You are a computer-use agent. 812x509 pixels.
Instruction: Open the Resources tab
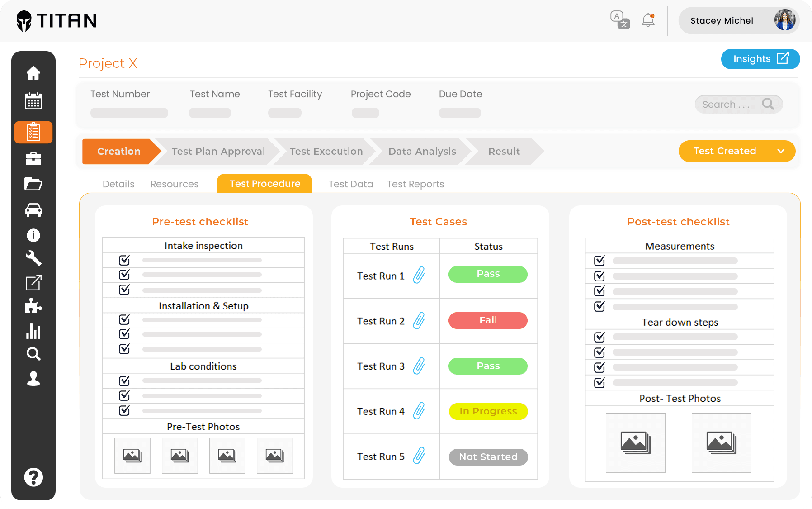pyautogui.click(x=174, y=184)
